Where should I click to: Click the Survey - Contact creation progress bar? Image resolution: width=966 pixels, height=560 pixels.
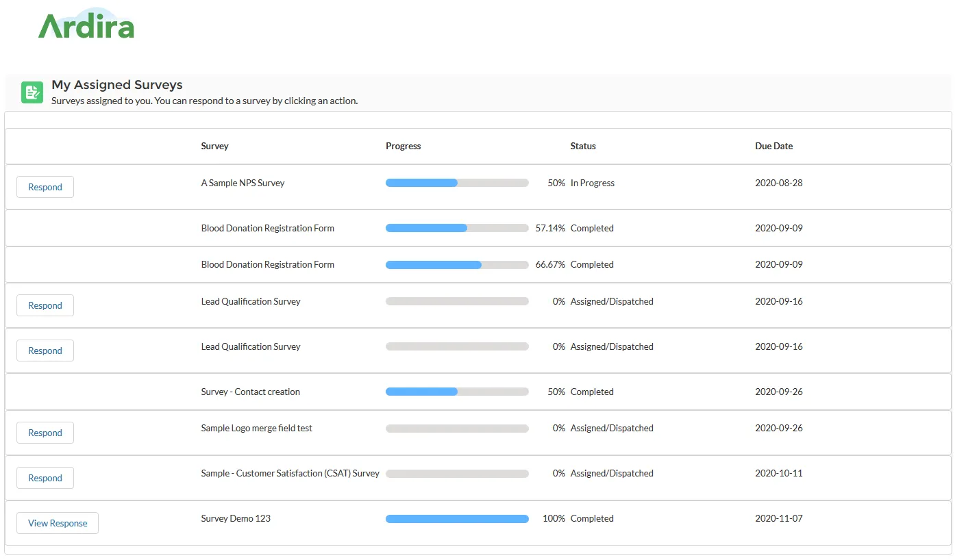457,392
